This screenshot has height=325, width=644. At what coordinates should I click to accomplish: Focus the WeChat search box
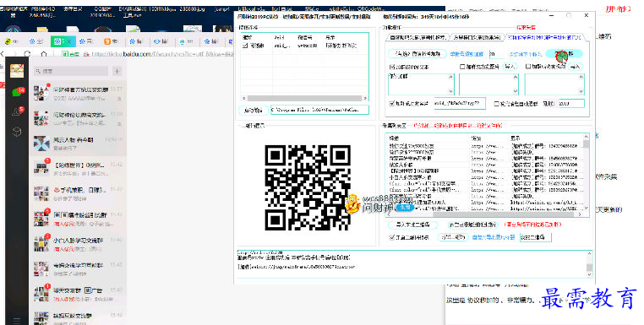[71, 71]
